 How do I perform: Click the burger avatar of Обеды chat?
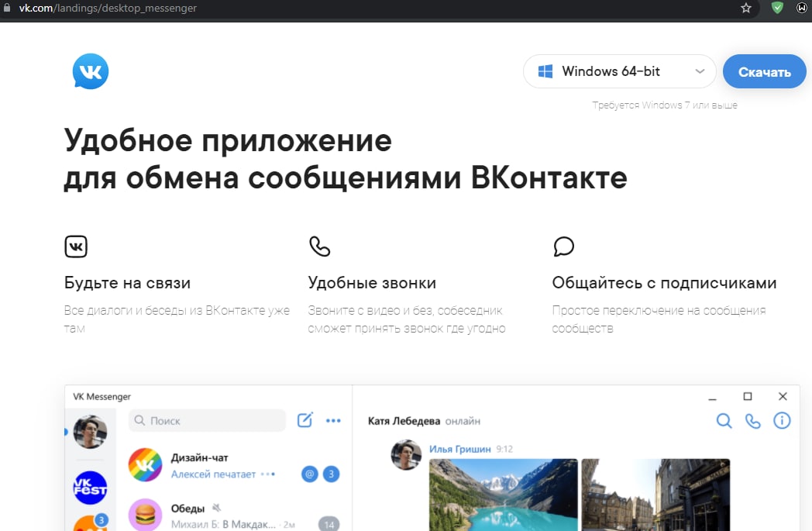pos(145,515)
